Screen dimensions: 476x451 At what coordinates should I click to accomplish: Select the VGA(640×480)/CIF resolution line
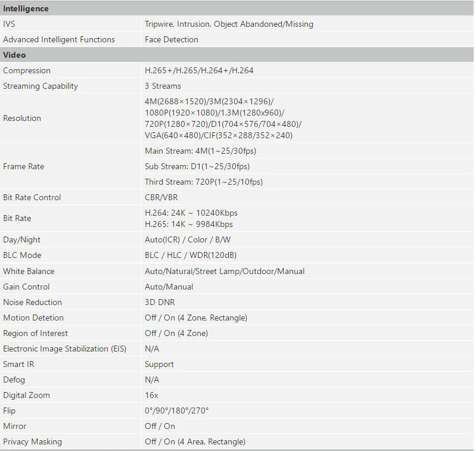(x=219, y=135)
